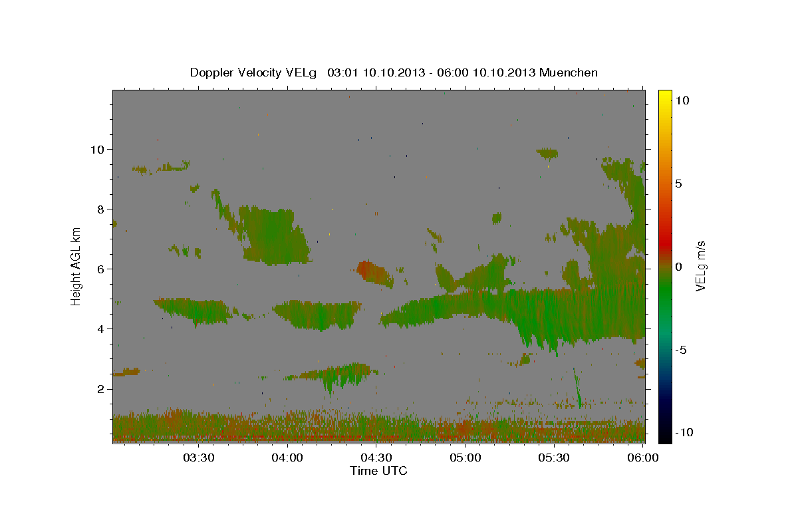Click the colorbar value 10 at top
This screenshot has height=532, width=798.
(683, 100)
